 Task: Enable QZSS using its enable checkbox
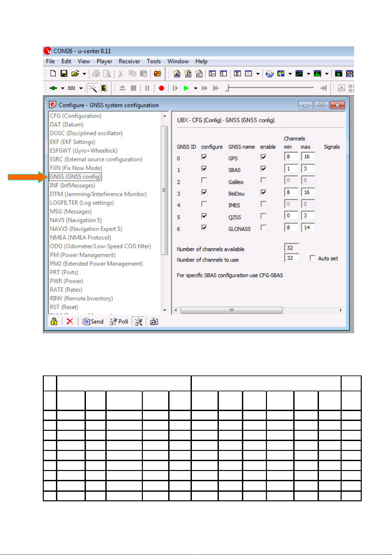coord(263,216)
